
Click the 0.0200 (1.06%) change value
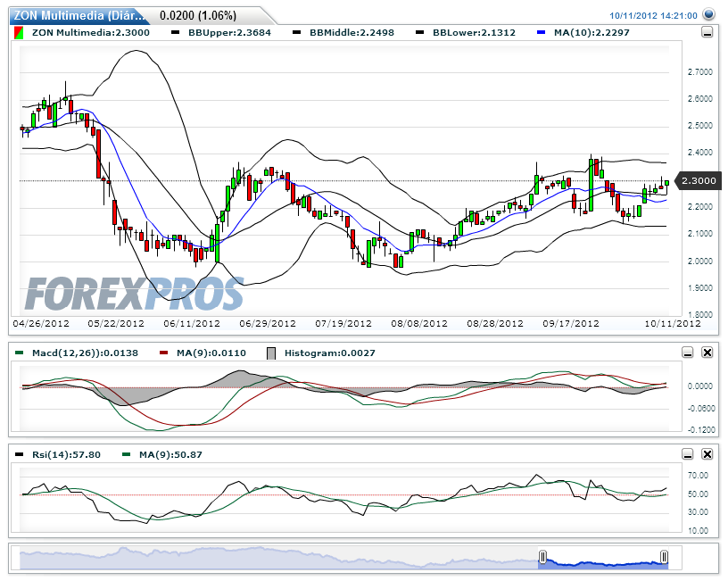point(198,16)
